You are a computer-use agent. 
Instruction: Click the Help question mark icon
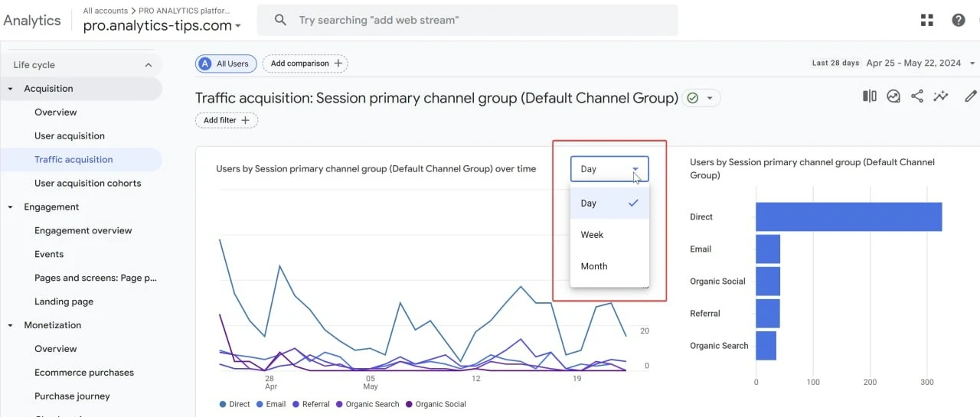tap(959, 20)
